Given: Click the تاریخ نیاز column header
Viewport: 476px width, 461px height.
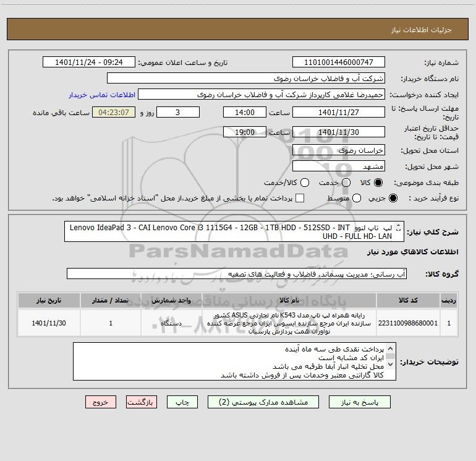Looking at the screenshot, I should coord(49,300).
